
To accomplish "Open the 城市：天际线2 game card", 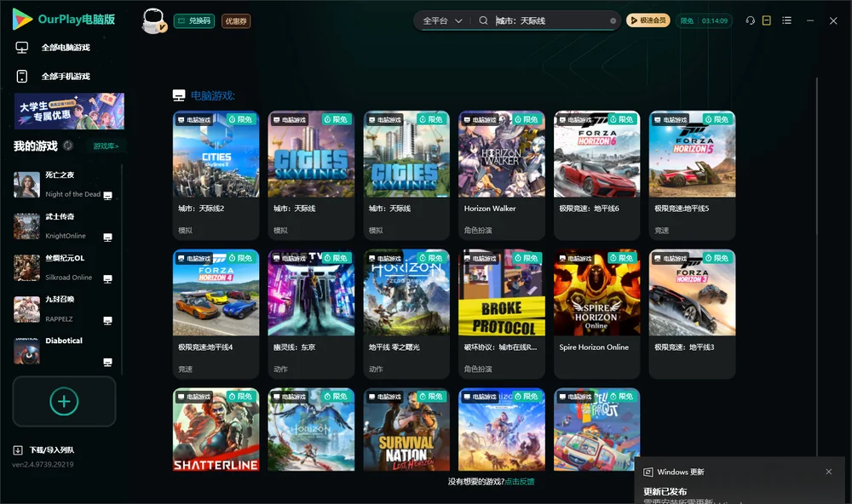I will (x=216, y=175).
